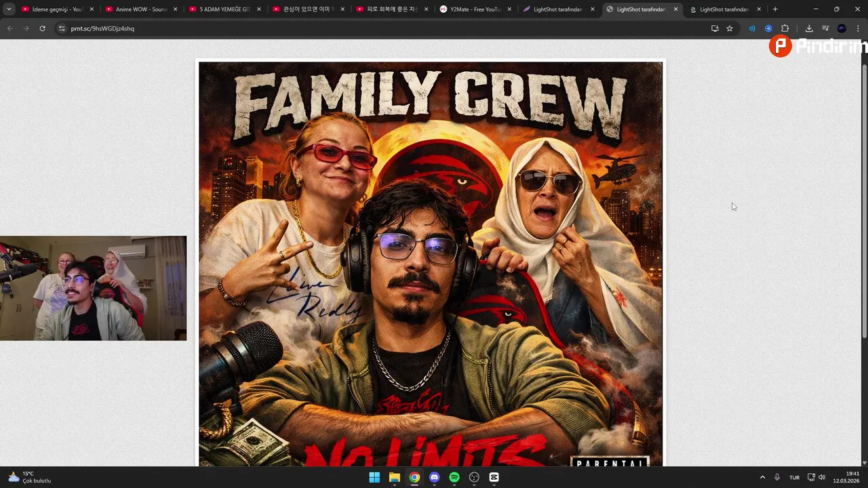This screenshot has width=868, height=488.
Task: Close the active LightShot tab
Action: 675,9
